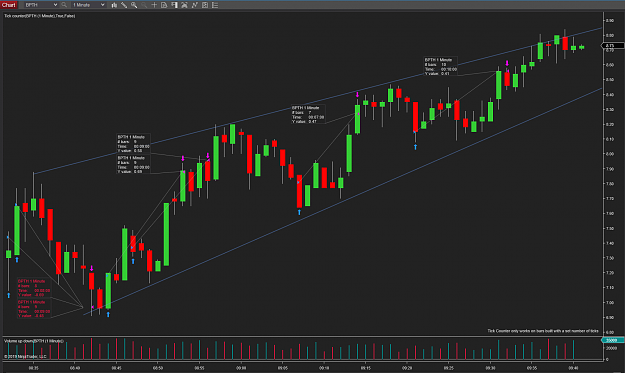Click the Volume up down panel label

[x=34, y=341]
